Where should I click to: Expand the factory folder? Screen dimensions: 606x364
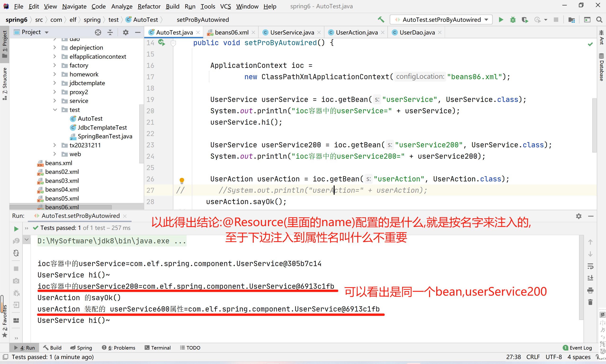(55, 65)
